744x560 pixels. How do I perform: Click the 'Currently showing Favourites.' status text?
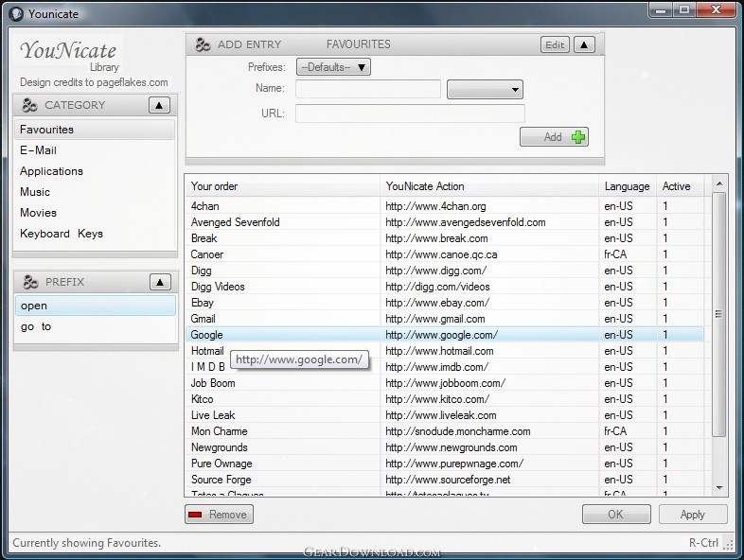coord(87,543)
